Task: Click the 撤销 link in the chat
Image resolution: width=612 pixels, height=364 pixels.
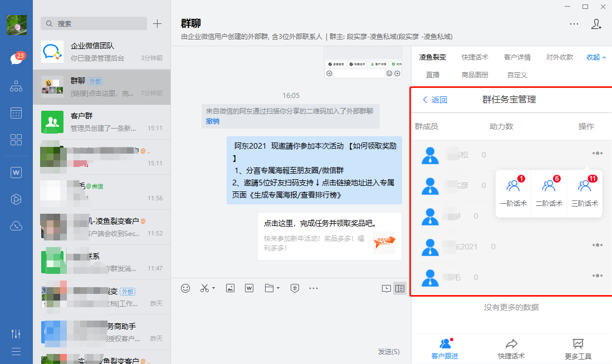Action: pyautogui.click(x=213, y=121)
